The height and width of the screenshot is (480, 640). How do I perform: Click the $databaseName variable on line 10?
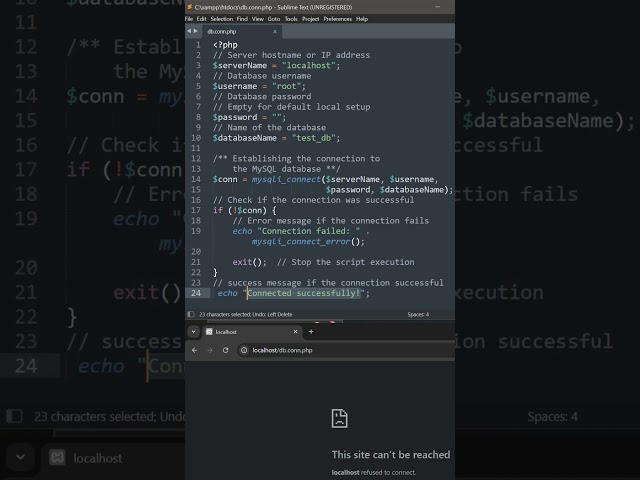click(244, 138)
